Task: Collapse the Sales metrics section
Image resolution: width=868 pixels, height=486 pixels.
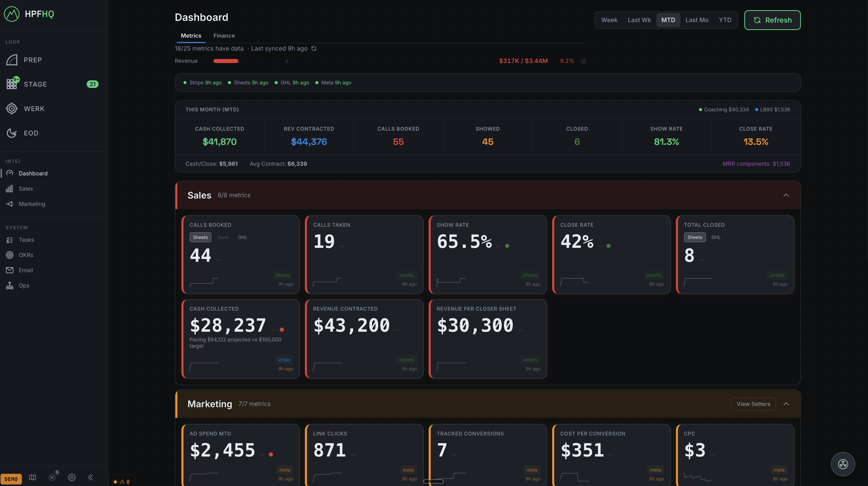Action: click(786, 195)
